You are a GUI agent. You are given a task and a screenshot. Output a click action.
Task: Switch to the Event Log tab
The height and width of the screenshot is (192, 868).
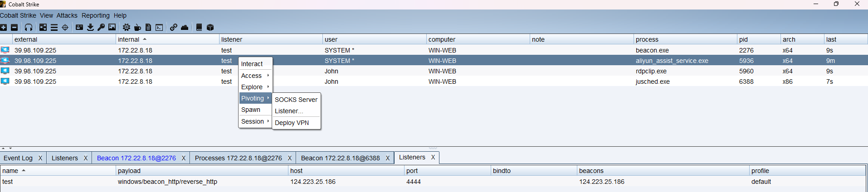18,158
